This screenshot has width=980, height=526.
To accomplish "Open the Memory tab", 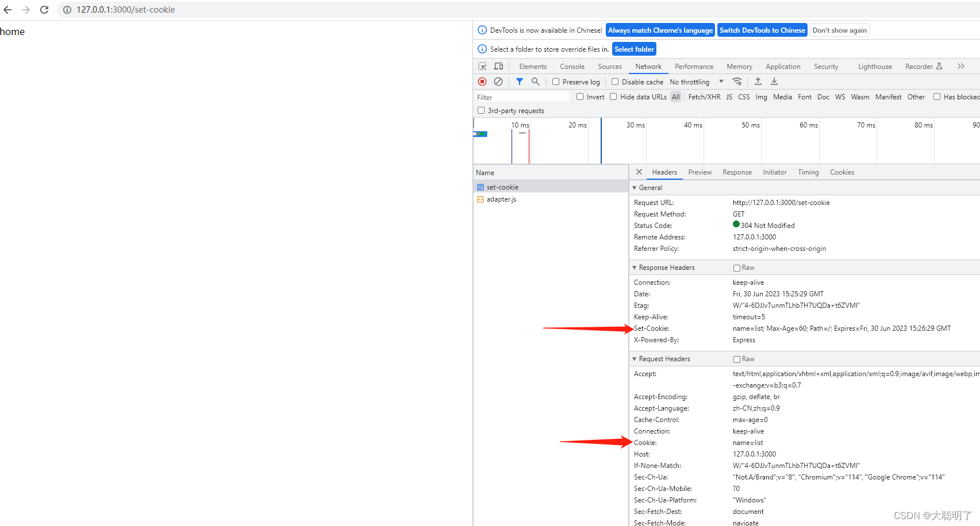I will click(739, 67).
